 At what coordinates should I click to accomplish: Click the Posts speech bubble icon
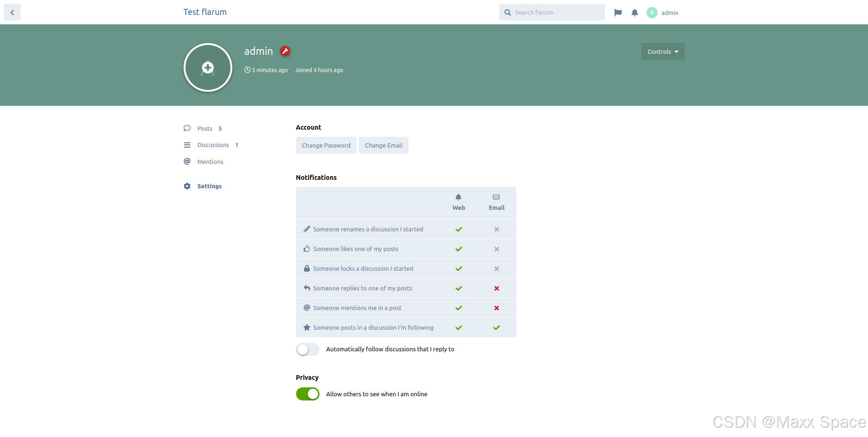[x=187, y=128]
